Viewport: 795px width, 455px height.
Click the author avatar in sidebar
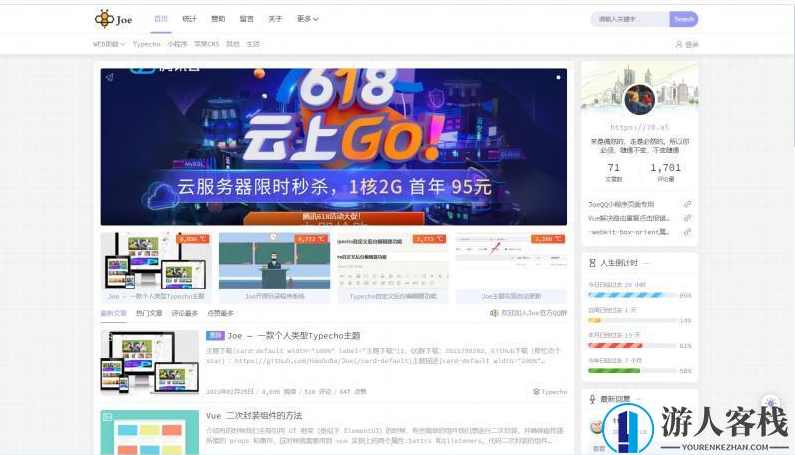[x=639, y=100]
